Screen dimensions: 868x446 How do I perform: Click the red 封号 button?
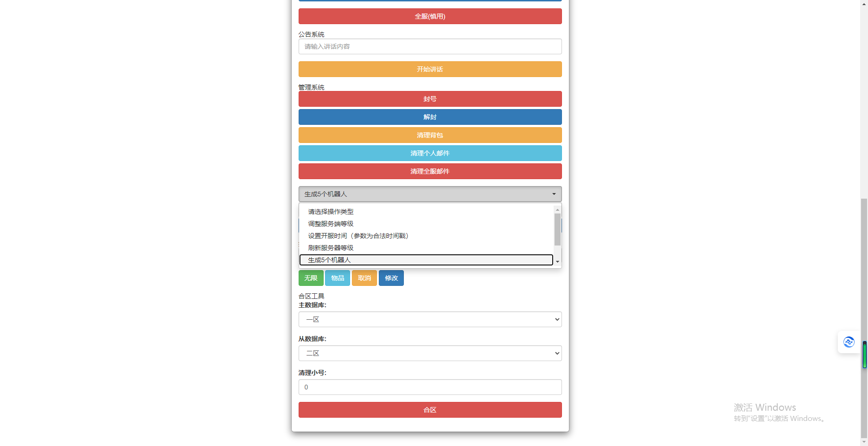point(430,99)
